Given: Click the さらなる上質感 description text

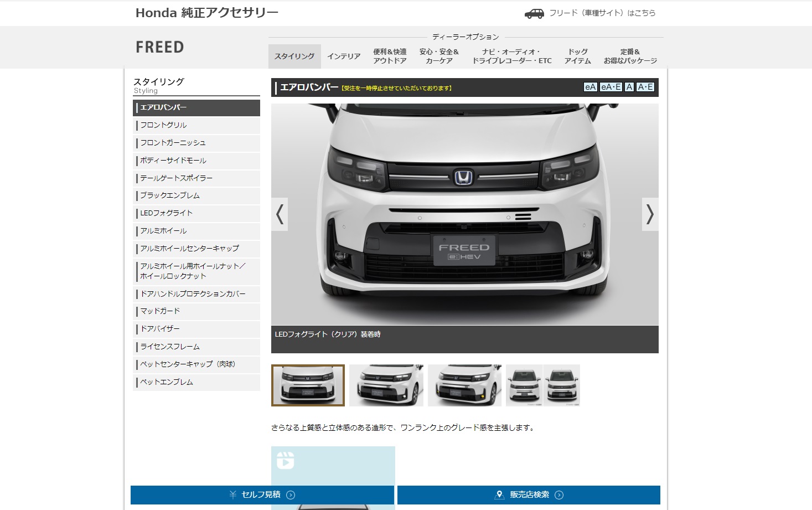Looking at the screenshot, I should click(402, 428).
